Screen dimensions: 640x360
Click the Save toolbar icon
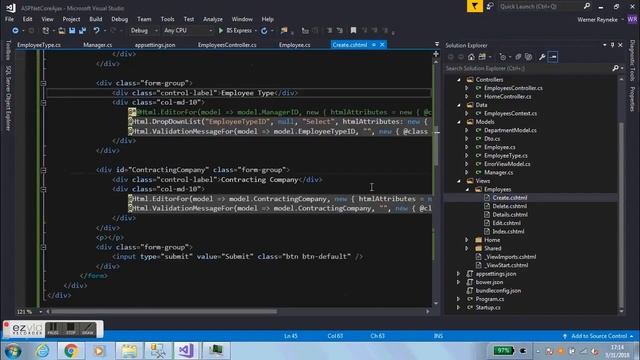[x=72, y=31]
